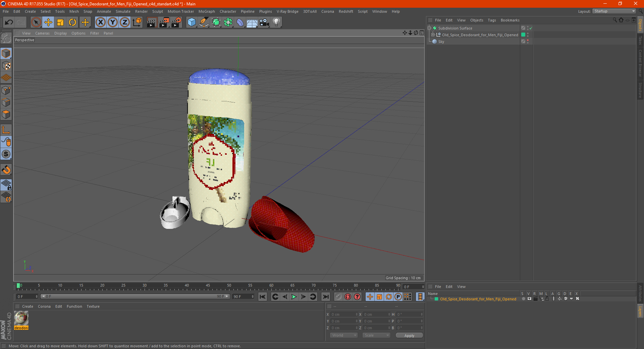The height and width of the screenshot is (349, 644).
Task: Activate the Scale tool
Action: click(60, 22)
